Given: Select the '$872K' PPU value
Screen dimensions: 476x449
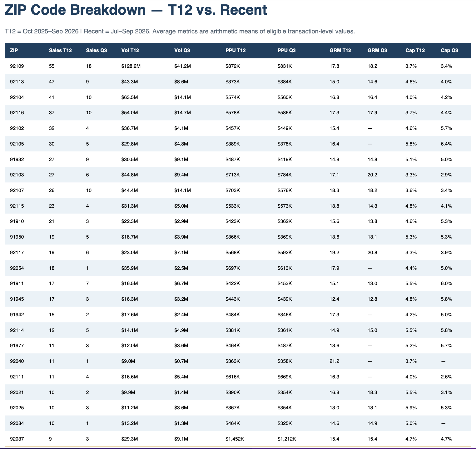Looking at the screenshot, I should pos(233,66).
